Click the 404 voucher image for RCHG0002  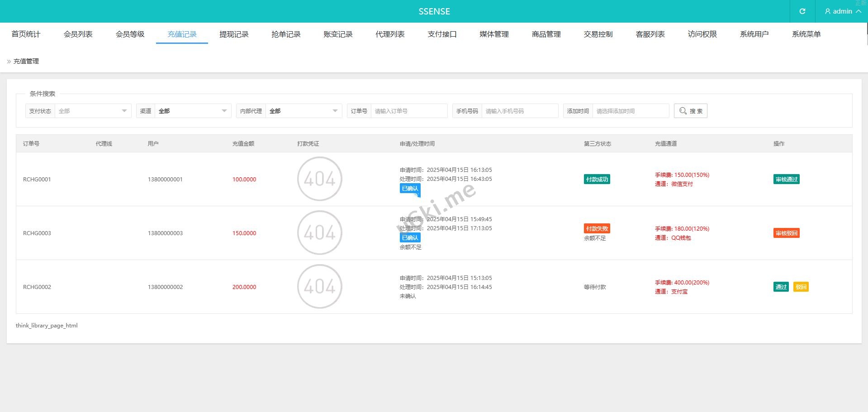point(319,287)
